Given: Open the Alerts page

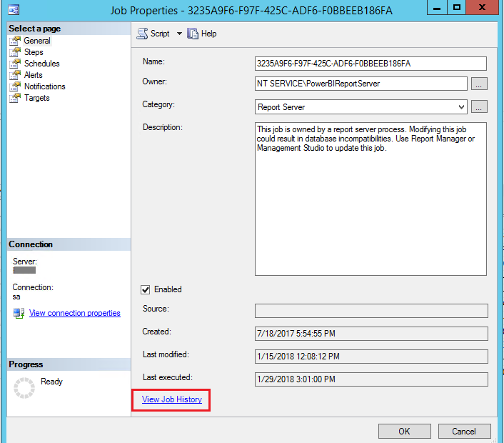Looking at the screenshot, I should coord(33,75).
